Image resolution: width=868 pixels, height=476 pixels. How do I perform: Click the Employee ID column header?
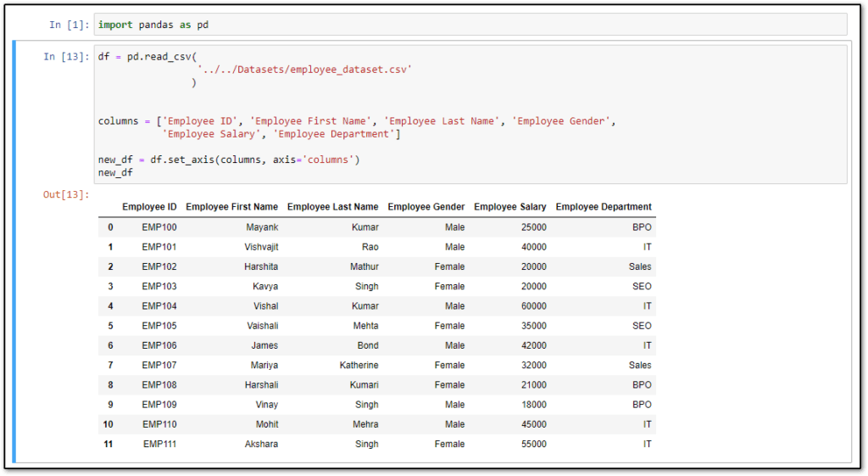click(149, 207)
